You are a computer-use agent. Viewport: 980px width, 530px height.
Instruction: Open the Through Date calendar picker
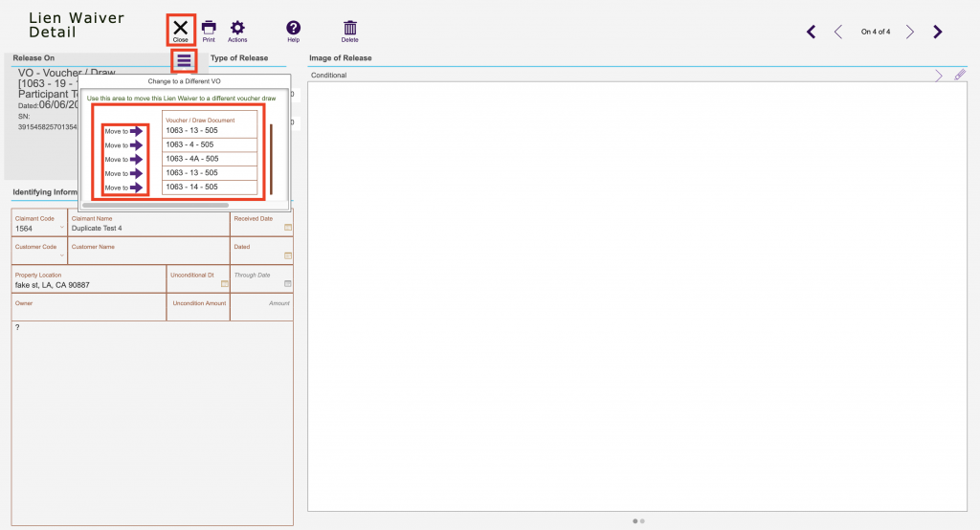(287, 284)
